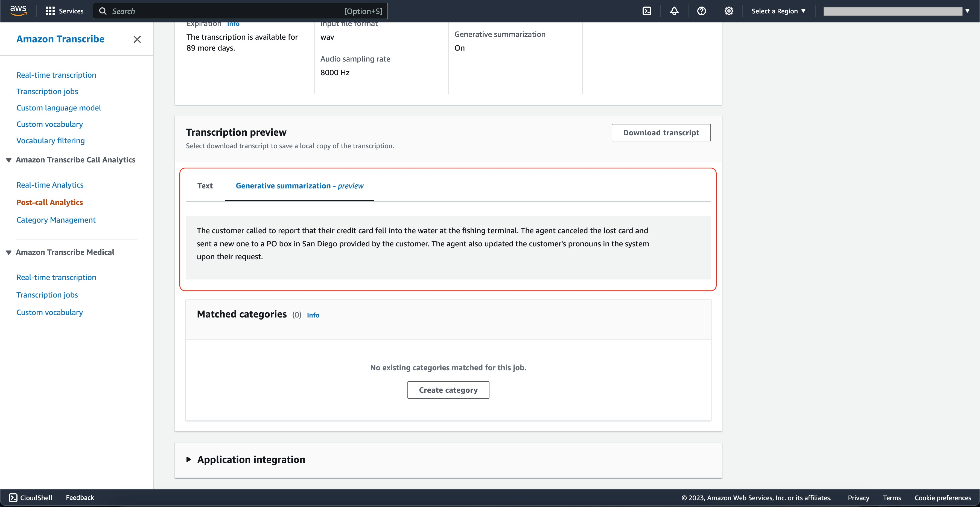
Task: Focus the AWS search field
Action: (240, 11)
